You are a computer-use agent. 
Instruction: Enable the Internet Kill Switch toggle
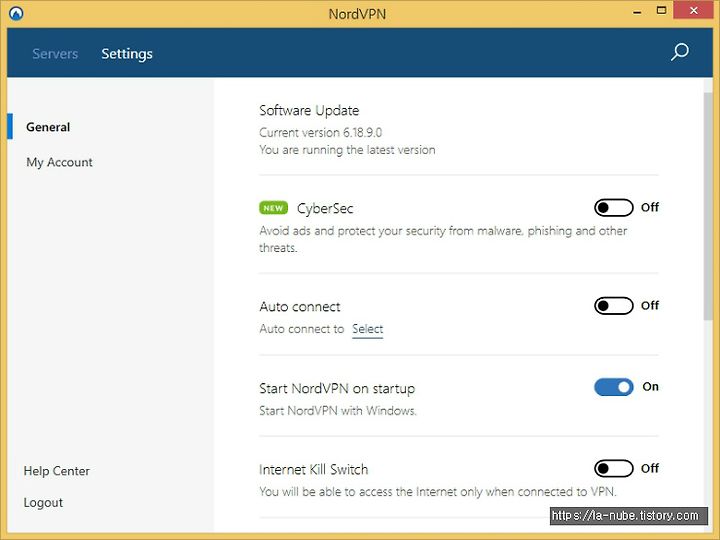click(613, 468)
